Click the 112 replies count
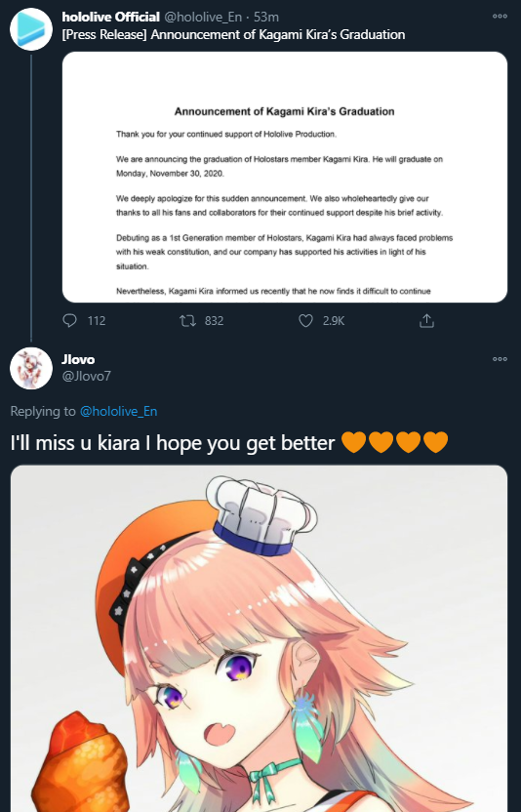Screen dimensions: 521x812 [x=97, y=321]
